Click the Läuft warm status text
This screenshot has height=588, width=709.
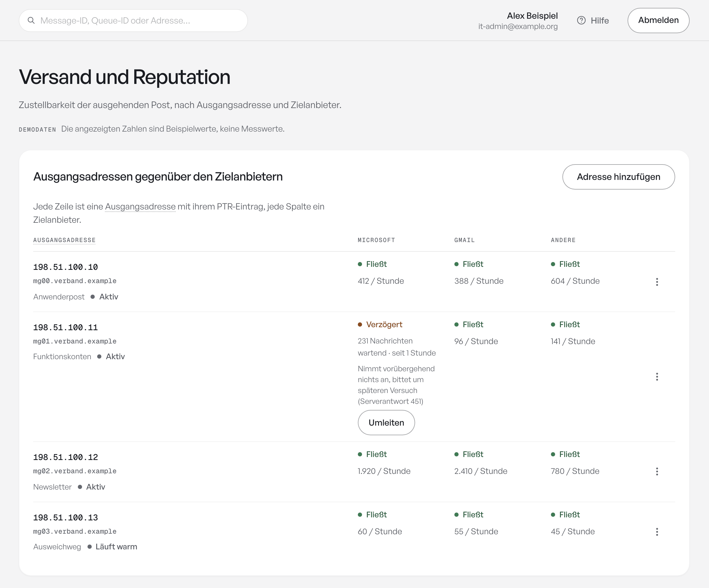point(116,547)
